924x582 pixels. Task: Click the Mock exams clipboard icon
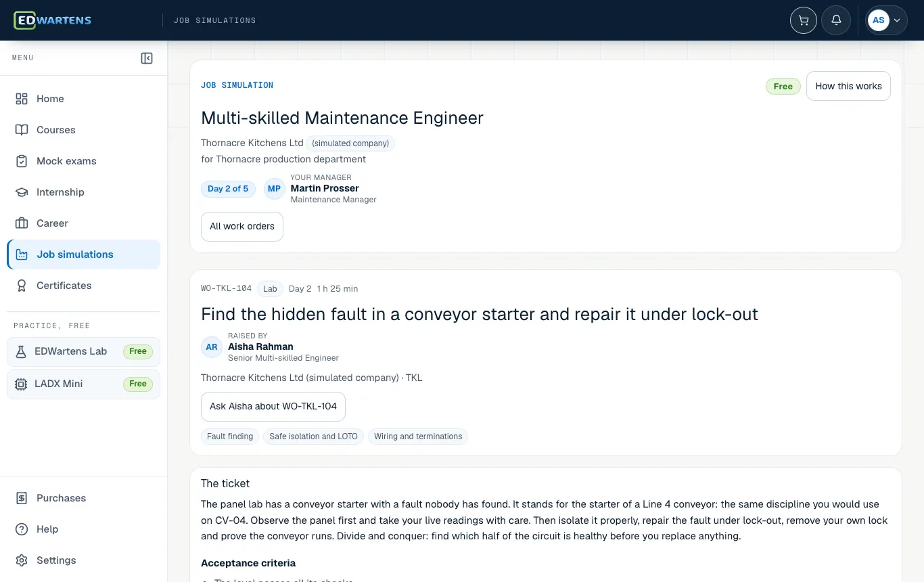tap(22, 161)
